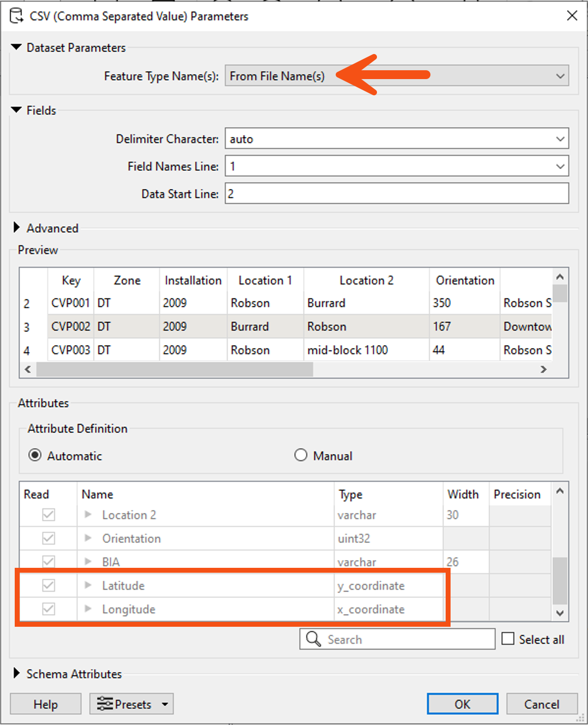Image resolution: width=588 pixels, height=725 pixels.
Task: Click the Presets sliders icon
Action: click(x=104, y=704)
